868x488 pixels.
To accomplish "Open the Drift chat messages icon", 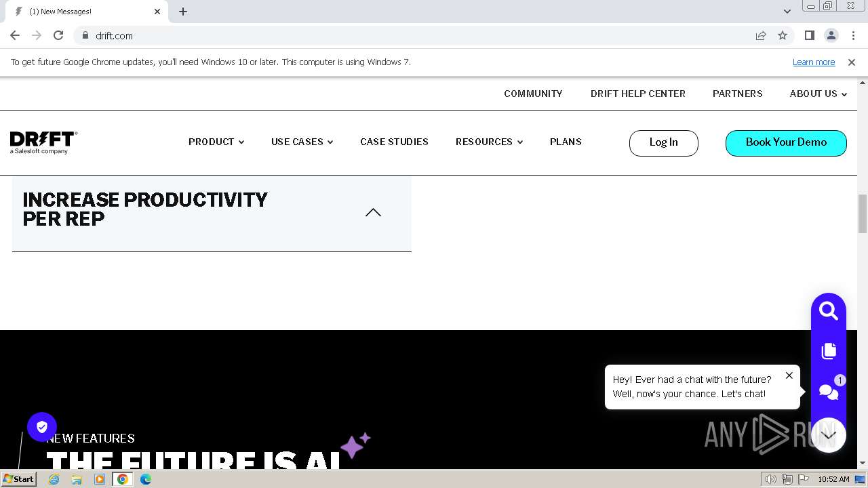I will click(828, 392).
